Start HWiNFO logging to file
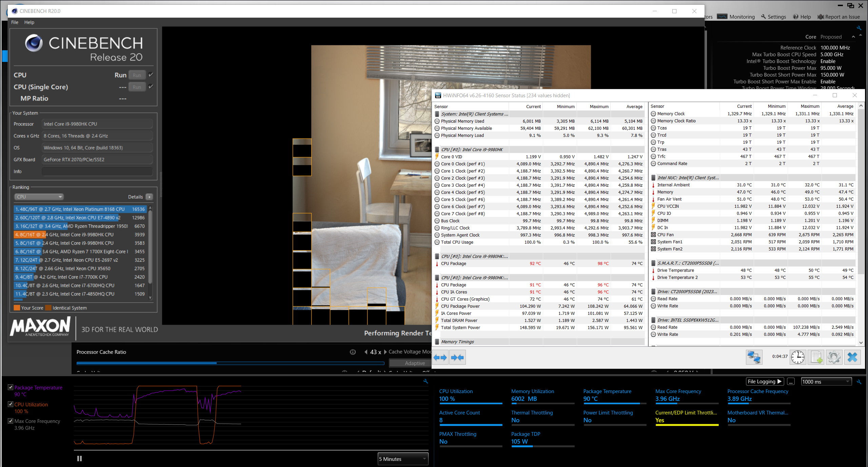 pos(816,358)
